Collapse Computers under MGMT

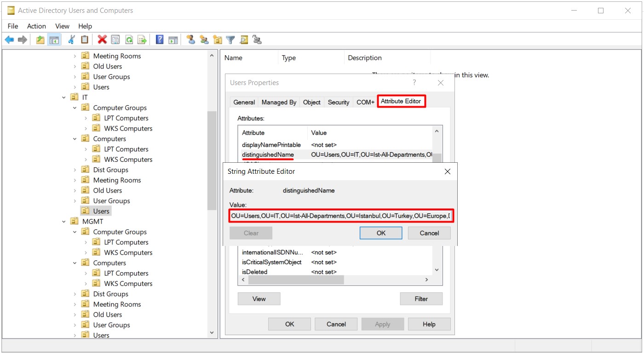[75, 263]
